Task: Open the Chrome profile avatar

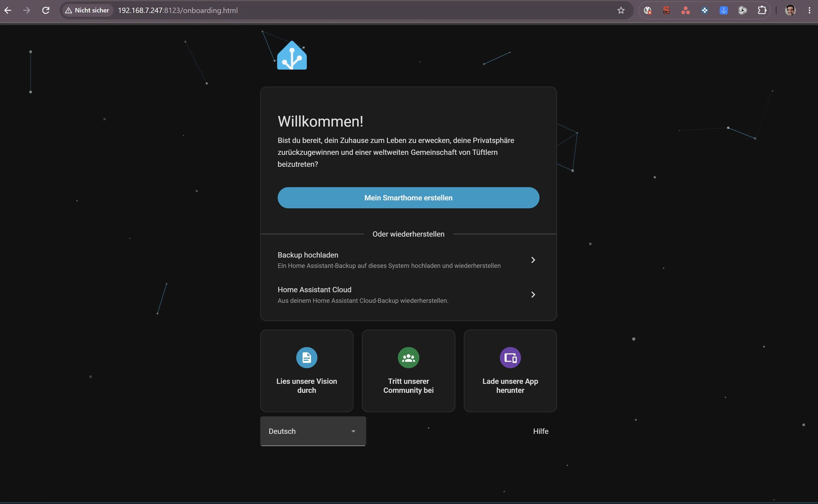Action: click(x=790, y=10)
